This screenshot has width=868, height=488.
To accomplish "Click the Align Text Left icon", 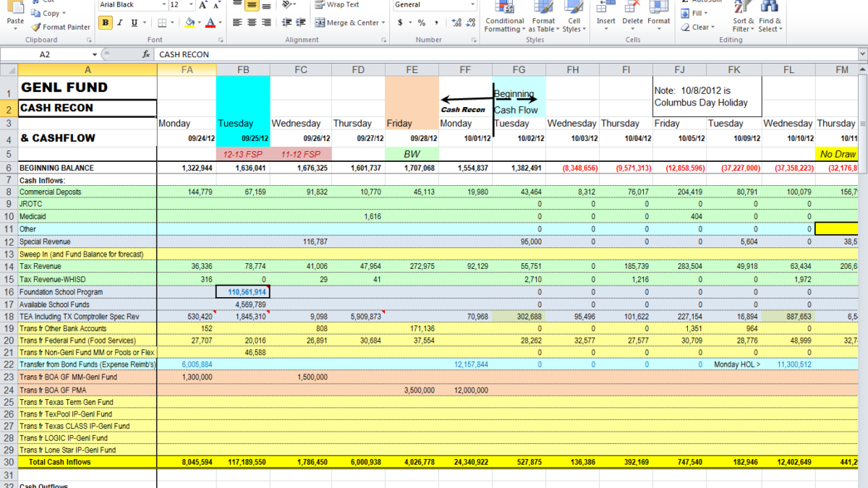I will click(x=237, y=22).
